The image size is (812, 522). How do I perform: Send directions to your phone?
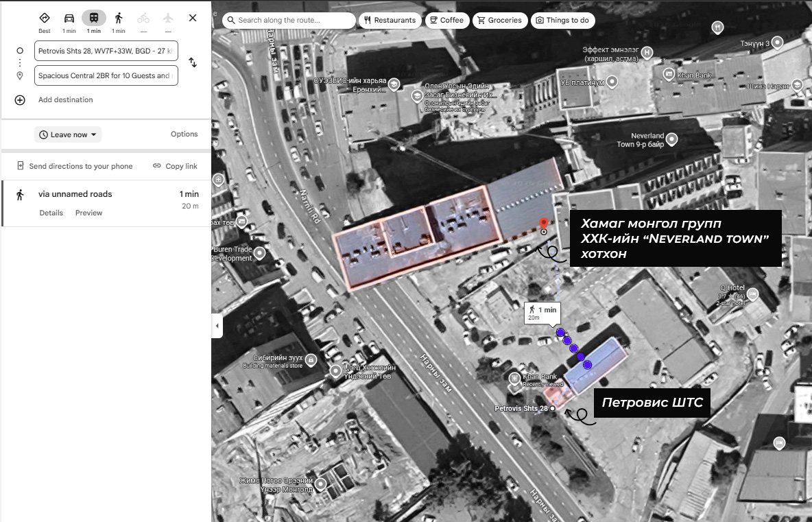click(75, 166)
